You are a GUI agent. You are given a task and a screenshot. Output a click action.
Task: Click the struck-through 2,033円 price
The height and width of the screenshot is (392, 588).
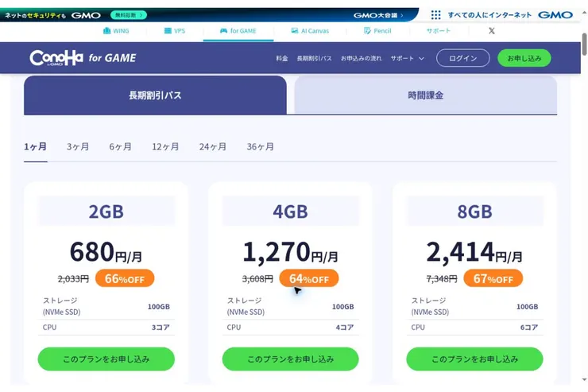[x=73, y=279]
